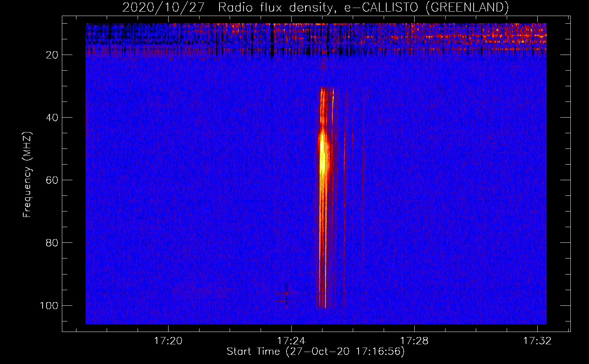Click the 40 MHz frequency tick label

click(52, 118)
